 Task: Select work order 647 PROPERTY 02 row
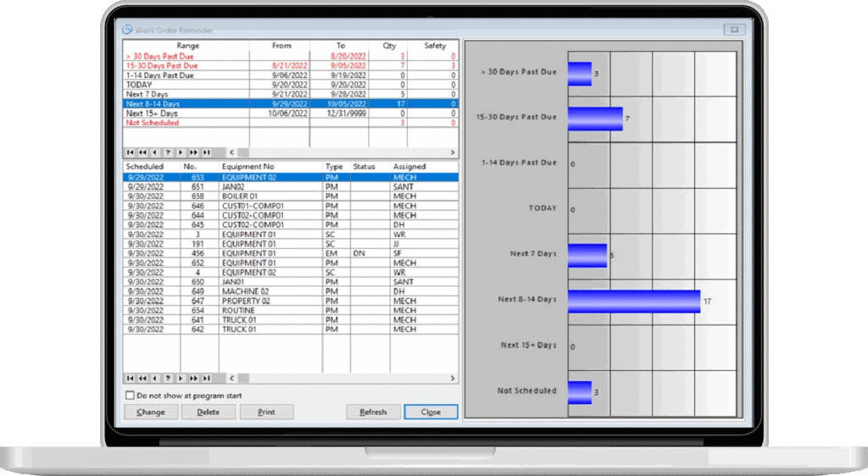coord(291,301)
